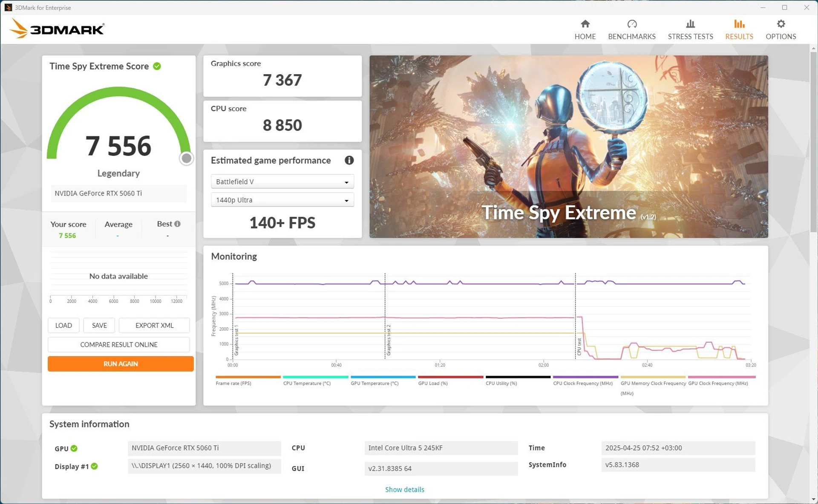The height and width of the screenshot is (504, 818).
Task: Click the 3DMark title bar app icon
Action: (8, 8)
